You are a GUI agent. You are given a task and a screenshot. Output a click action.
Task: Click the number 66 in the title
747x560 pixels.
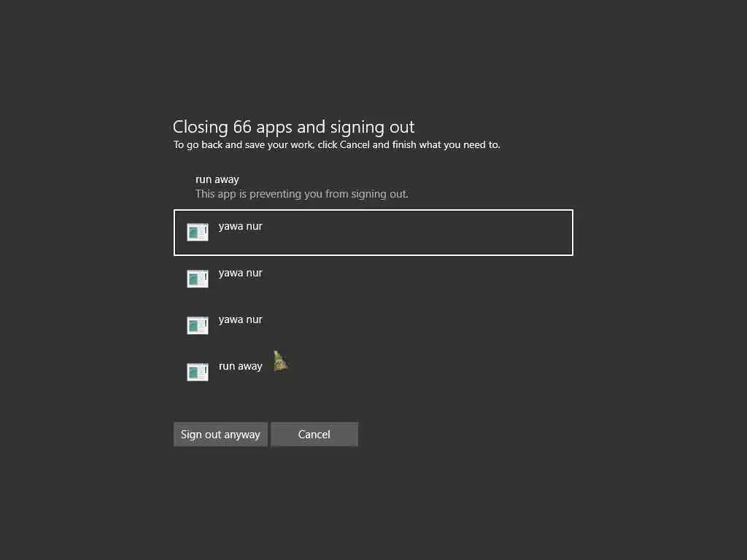click(242, 127)
